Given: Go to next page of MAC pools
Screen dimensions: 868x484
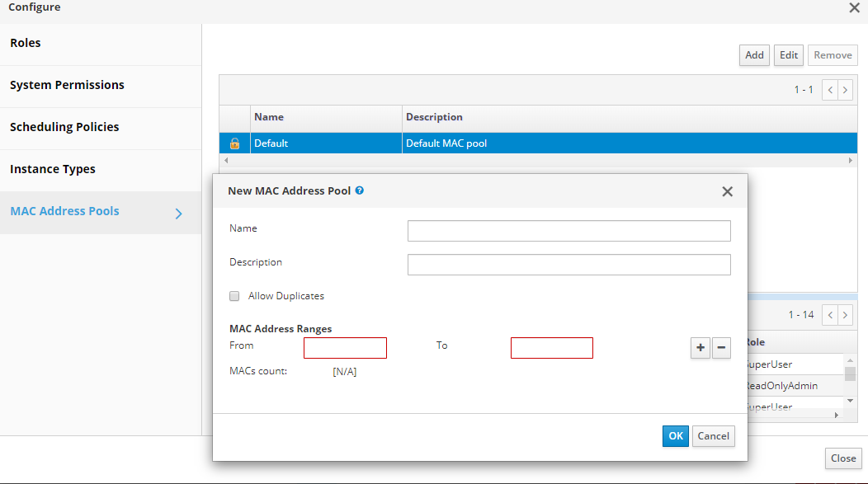Looking at the screenshot, I should 845,90.
